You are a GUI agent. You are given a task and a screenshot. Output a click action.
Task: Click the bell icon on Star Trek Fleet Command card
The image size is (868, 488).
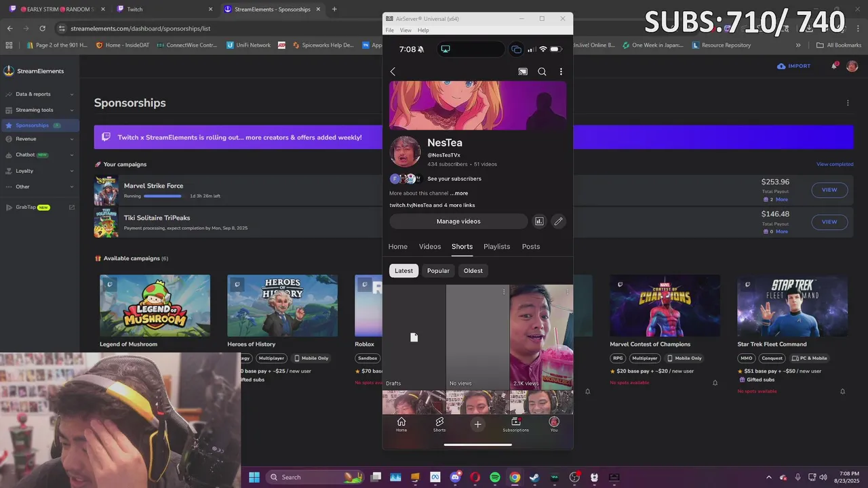point(843,391)
